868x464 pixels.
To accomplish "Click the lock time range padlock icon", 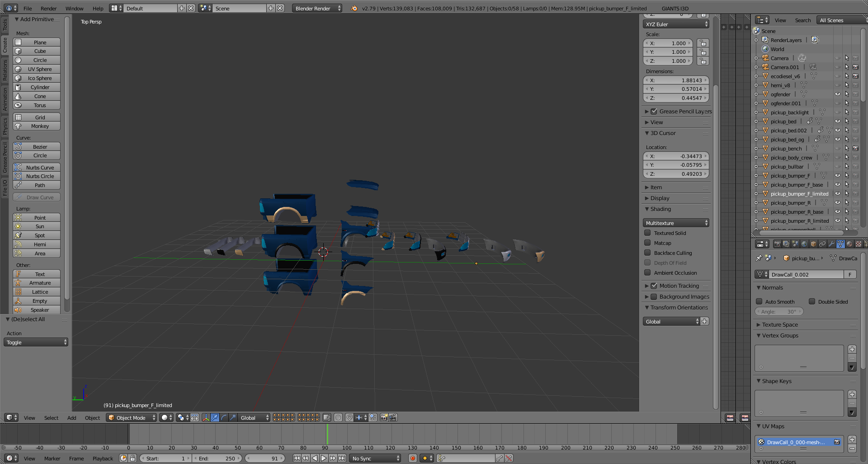I will pyautogui.click(x=132, y=458).
